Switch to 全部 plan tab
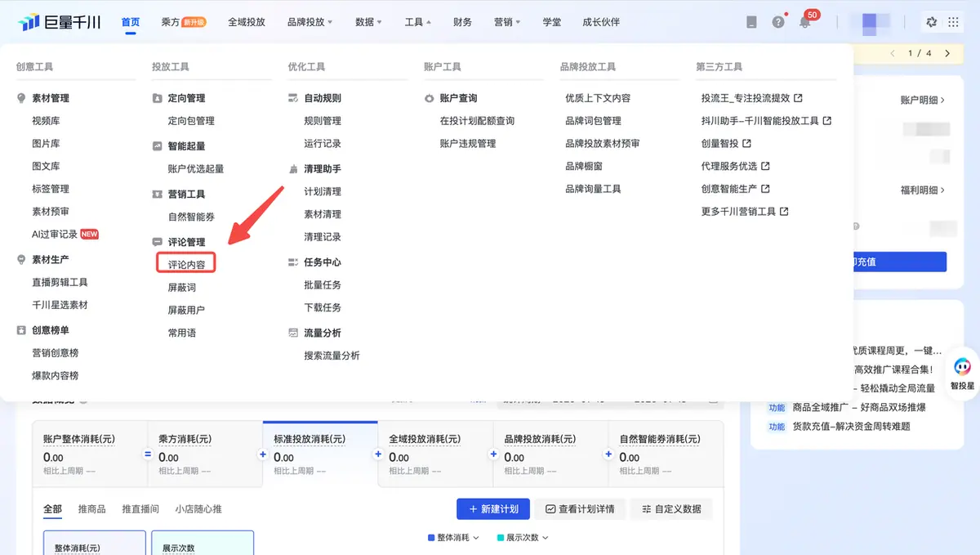This screenshot has width=980, height=555. (x=52, y=509)
